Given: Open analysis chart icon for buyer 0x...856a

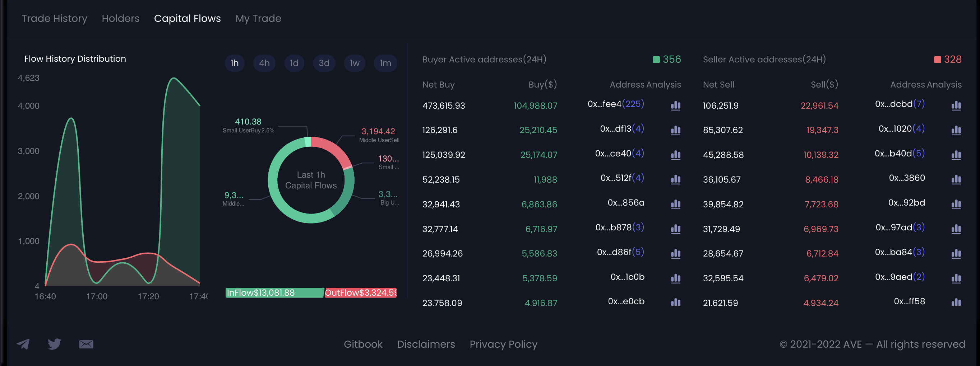Looking at the screenshot, I should [x=675, y=204].
